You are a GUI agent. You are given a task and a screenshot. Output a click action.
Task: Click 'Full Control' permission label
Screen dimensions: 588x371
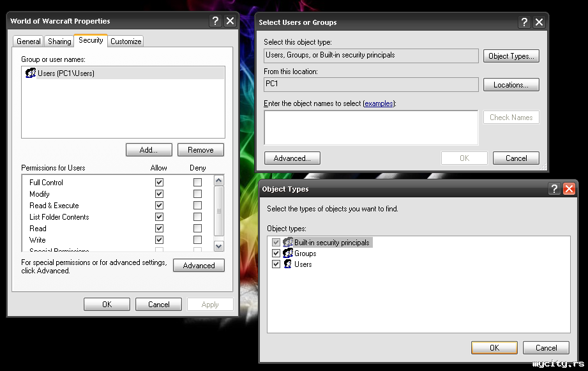click(x=46, y=183)
